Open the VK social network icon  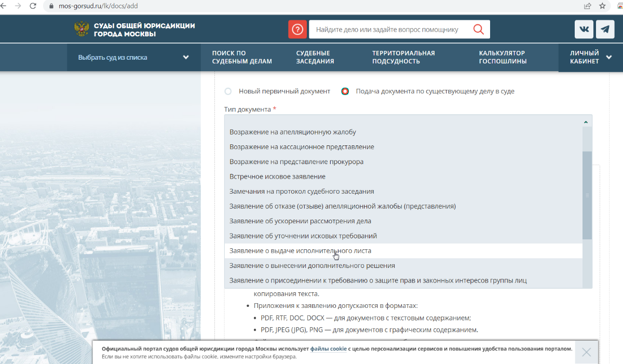[x=584, y=29]
